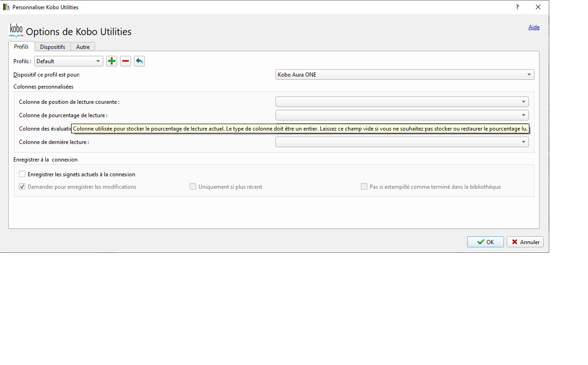
Task: Toggle Uniquement si plus récent checkbox
Action: 193,187
